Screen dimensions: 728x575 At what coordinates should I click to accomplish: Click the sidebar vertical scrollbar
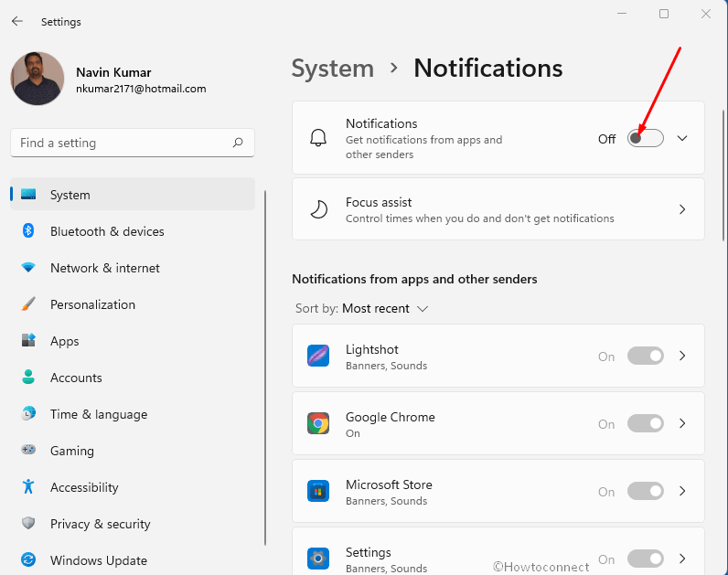click(265, 367)
